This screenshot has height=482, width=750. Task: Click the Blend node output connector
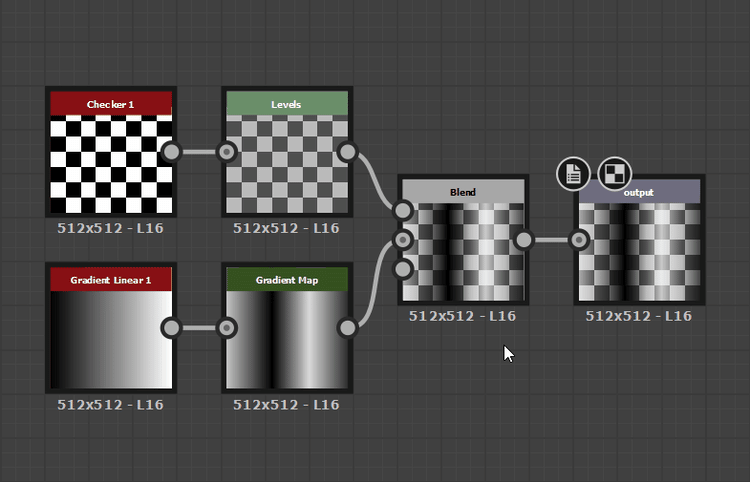(x=524, y=240)
